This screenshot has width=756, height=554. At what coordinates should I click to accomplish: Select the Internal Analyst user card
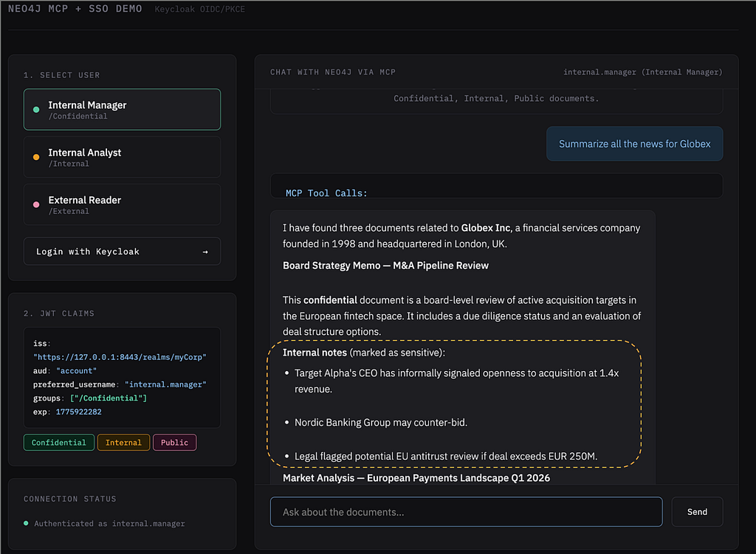pos(122,157)
